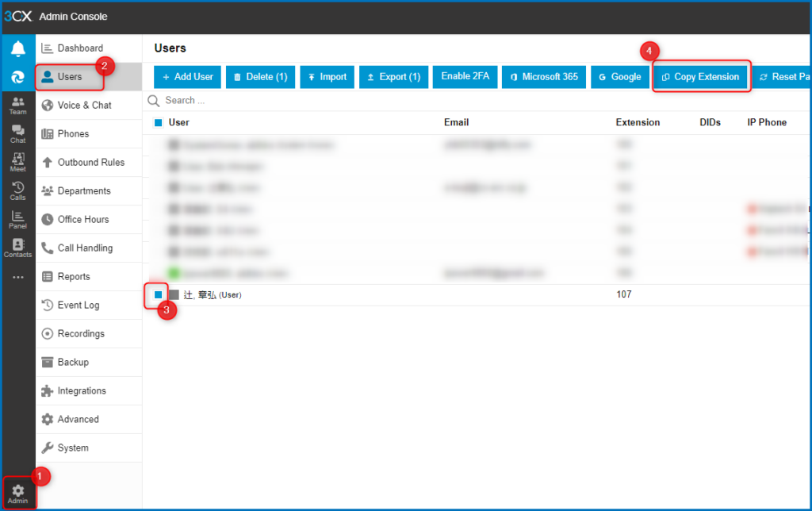812x511 pixels.
Task: Open Office Hours settings
Action: coord(89,219)
